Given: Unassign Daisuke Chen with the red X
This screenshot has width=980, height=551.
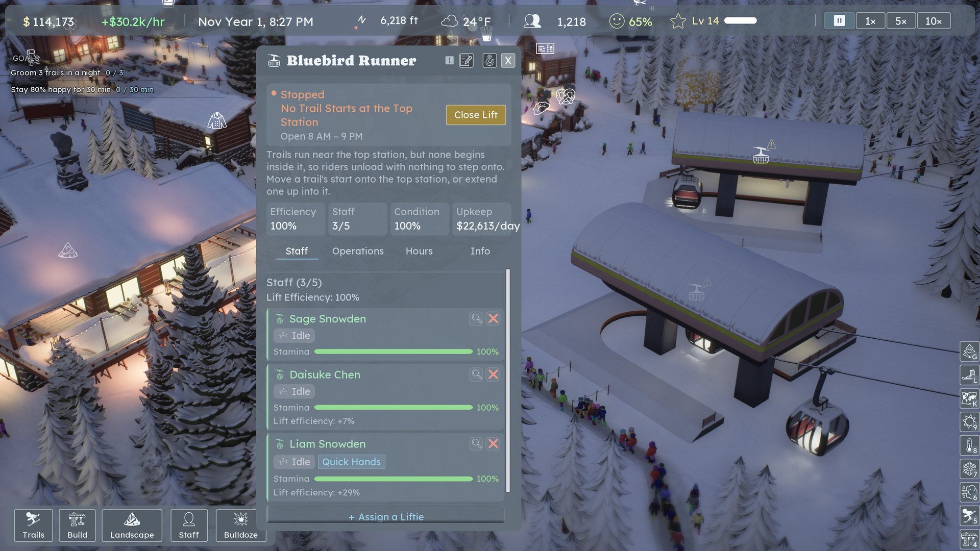Looking at the screenshot, I should pyautogui.click(x=493, y=374).
